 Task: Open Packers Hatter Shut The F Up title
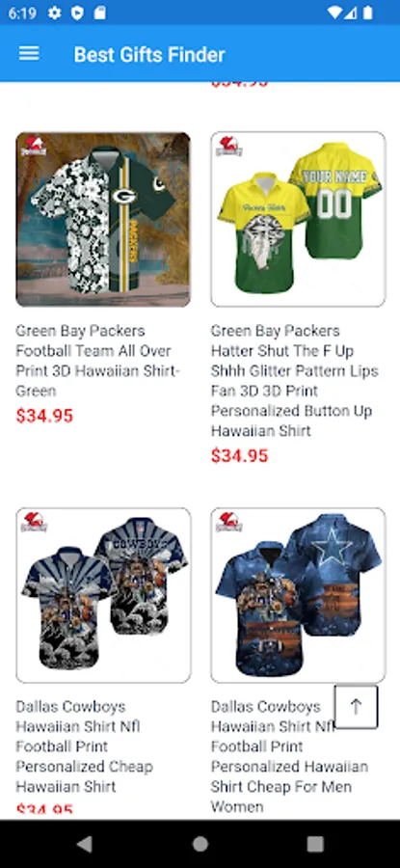coord(294,380)
